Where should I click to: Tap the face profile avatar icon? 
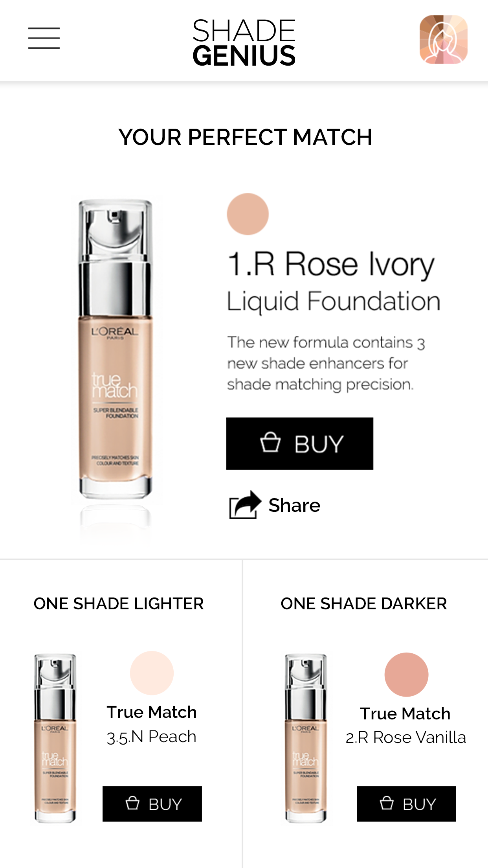point(444,39)
